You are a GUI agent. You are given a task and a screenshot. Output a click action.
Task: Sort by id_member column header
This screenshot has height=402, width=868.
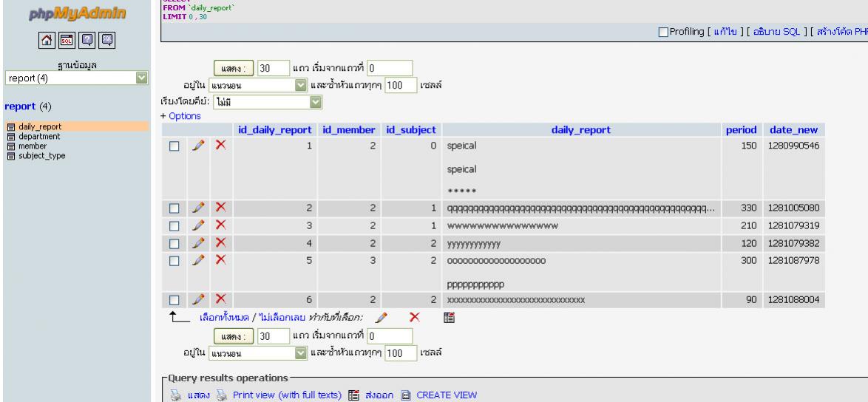point(349,130)
